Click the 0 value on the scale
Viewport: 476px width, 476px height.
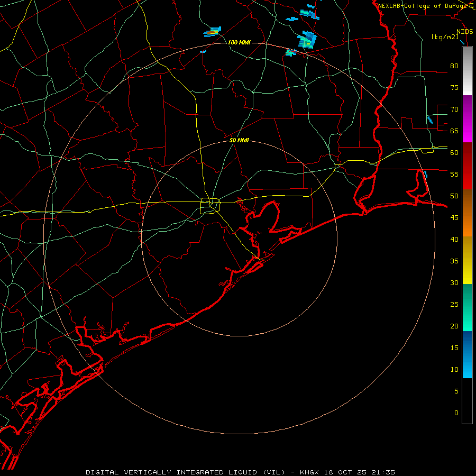(x=456, y=413)
